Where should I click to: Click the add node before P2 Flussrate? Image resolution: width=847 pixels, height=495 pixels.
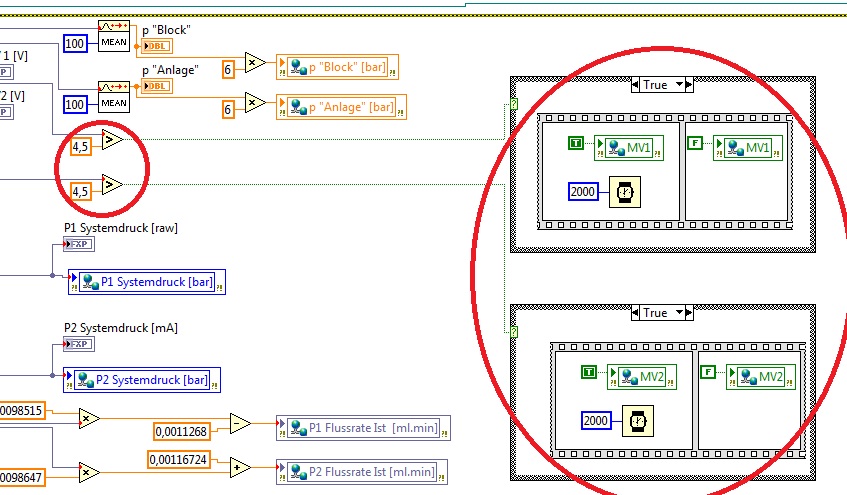240,467
